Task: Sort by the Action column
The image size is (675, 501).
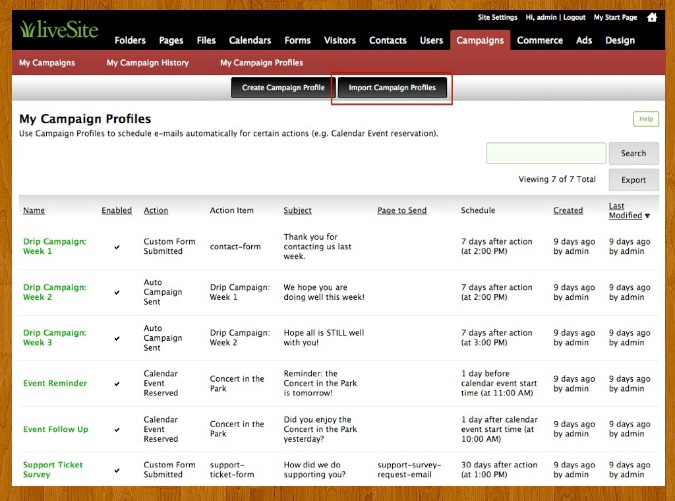Action: (x=156, y=210)
